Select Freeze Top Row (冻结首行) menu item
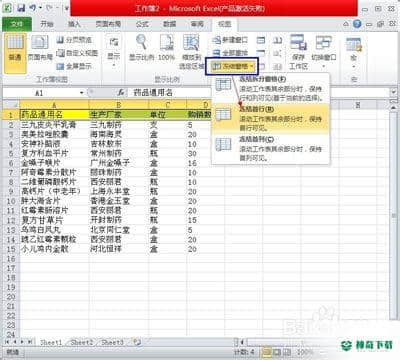This screenshot has height=360, width=400. click(271, 118)
